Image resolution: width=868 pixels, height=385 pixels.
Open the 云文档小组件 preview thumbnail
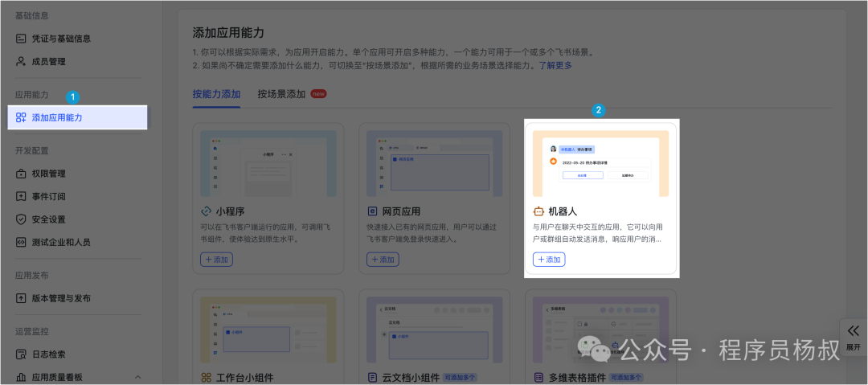tap(435, 330)
